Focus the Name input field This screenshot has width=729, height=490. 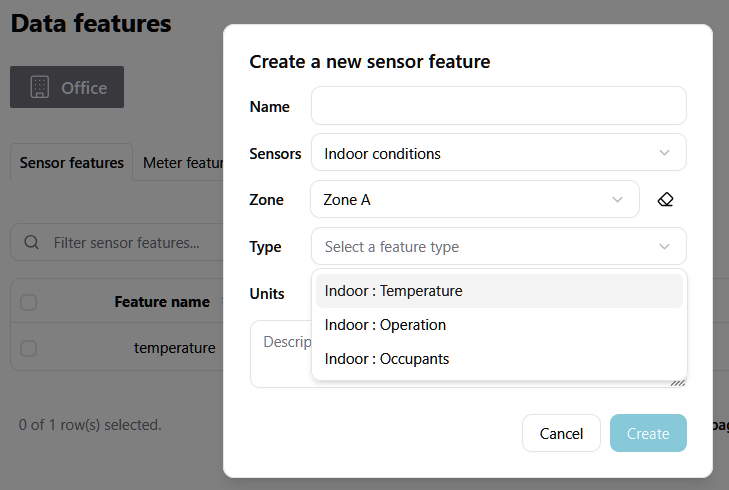498,106
